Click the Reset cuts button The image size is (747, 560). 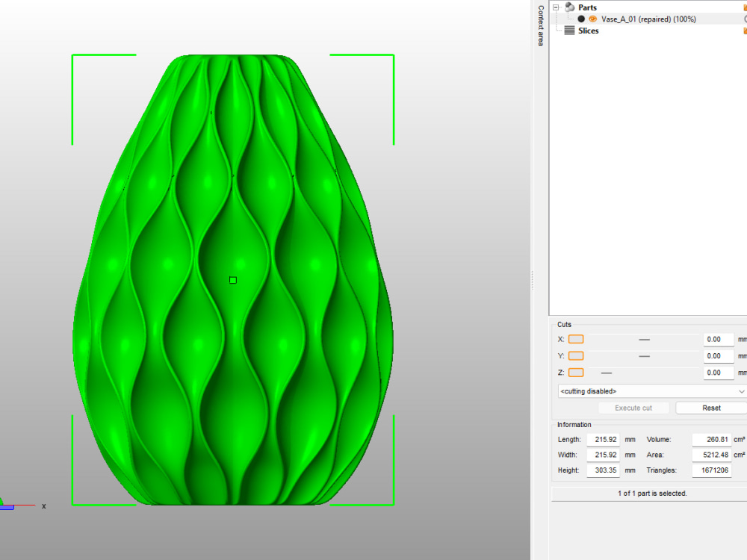tap(711, 408)
